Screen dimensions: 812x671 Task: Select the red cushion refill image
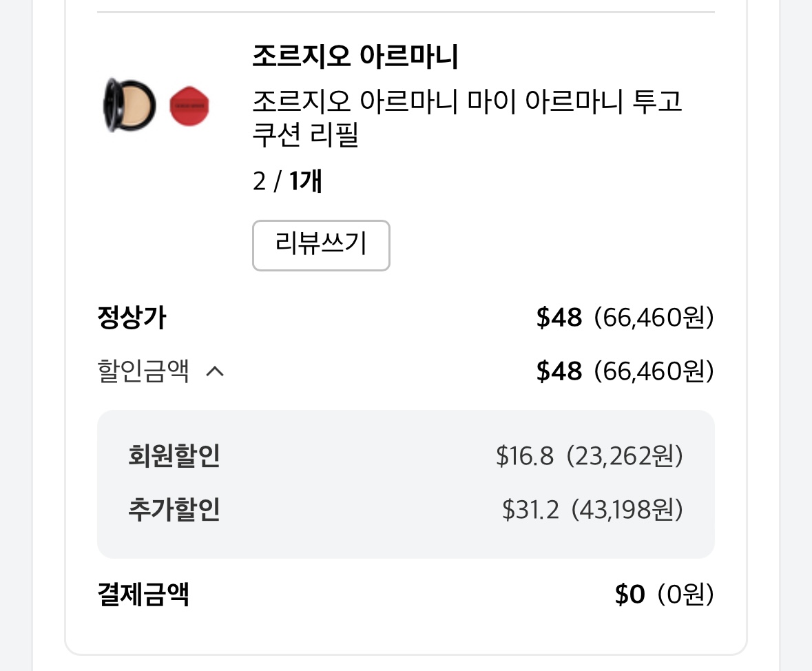click(x=189, y=106)
